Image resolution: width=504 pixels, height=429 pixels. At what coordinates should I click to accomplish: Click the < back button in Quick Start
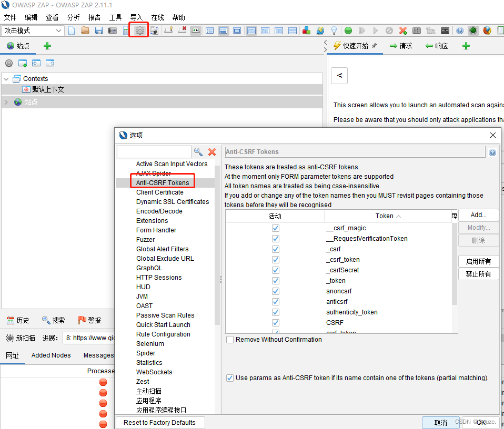click(x=339, y=76)
